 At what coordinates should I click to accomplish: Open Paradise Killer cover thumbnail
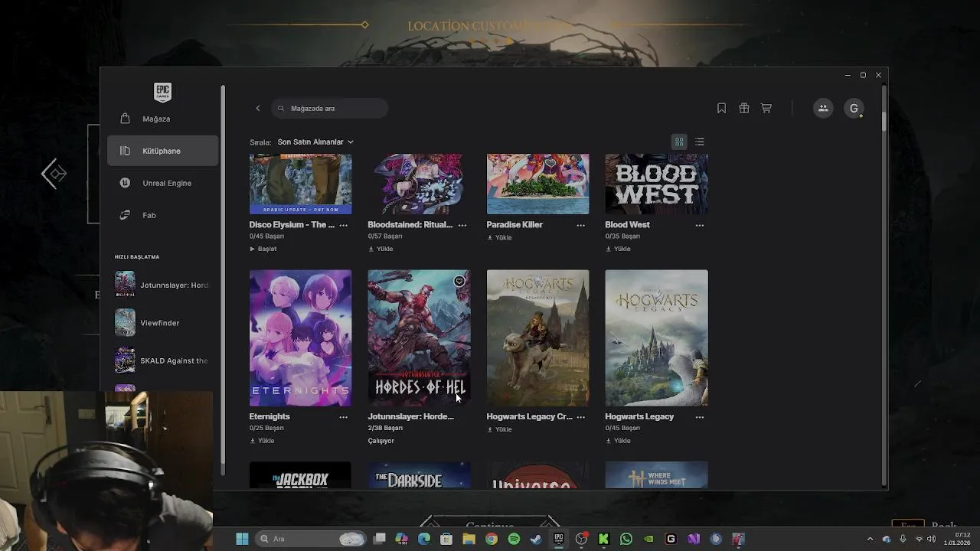click(x=538, y=184)
